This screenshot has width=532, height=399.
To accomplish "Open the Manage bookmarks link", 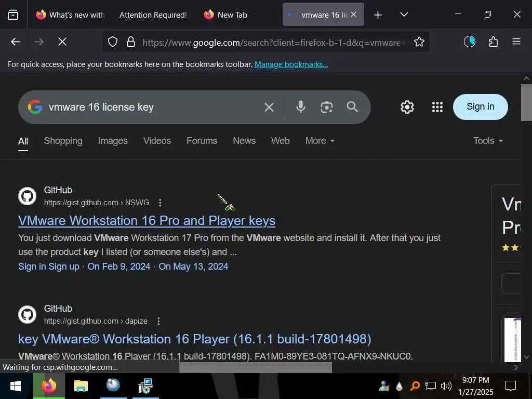I will tap(291, 64).
